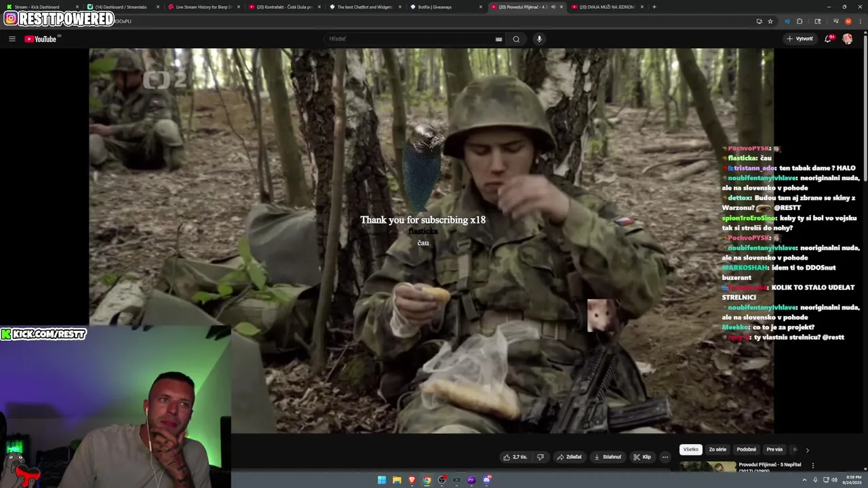Open Chrome profile avatar M
Viewport: 868px width, 488px height.
(x=848, y=21)
